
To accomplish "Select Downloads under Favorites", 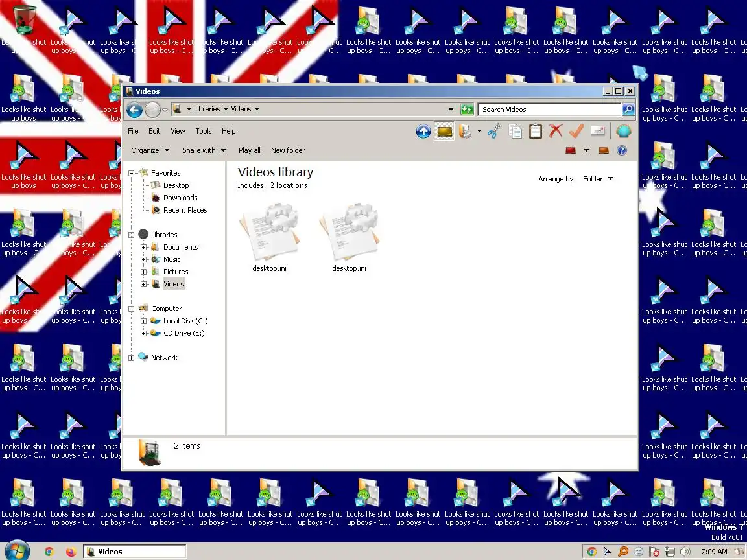I will click(180, 198).
